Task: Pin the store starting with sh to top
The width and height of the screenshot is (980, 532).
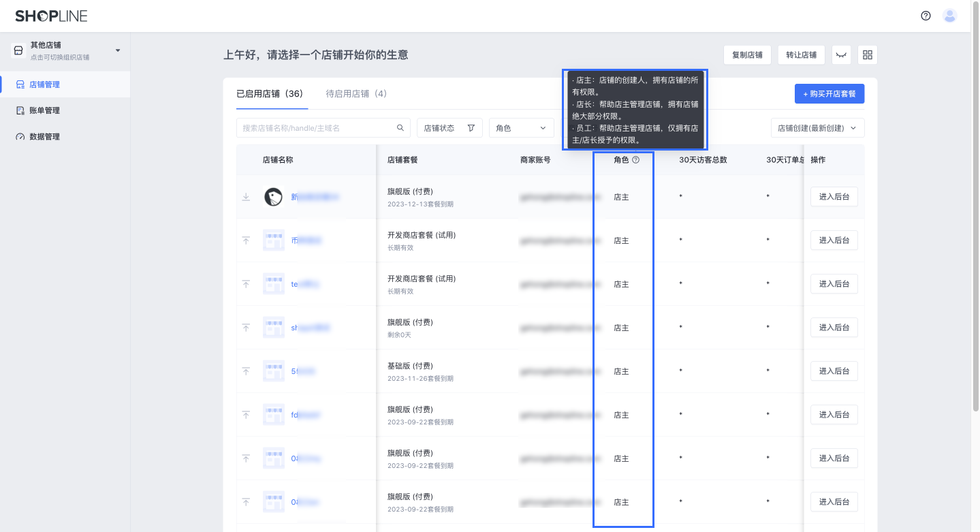Action: [246, 328]
